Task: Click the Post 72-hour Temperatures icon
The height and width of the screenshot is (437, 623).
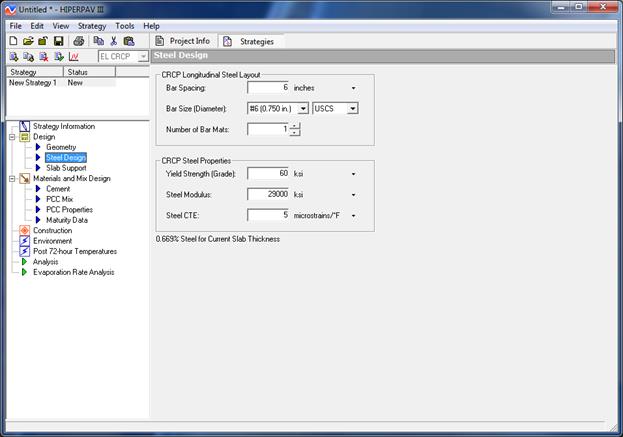Action: pos(25,251)
